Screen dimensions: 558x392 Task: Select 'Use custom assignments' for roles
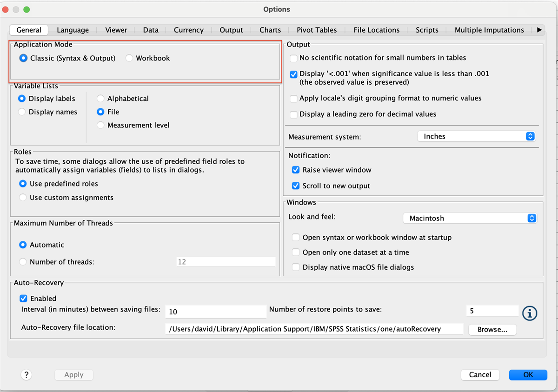23,198
